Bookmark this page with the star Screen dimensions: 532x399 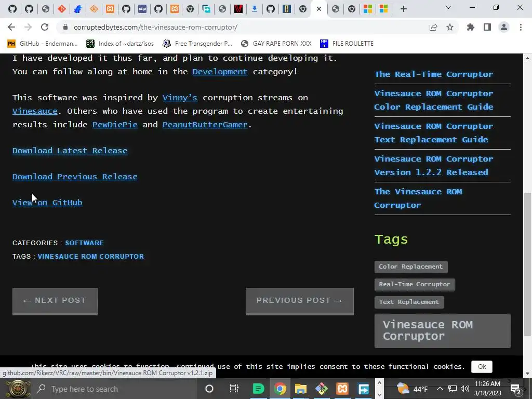pos(450,27)
